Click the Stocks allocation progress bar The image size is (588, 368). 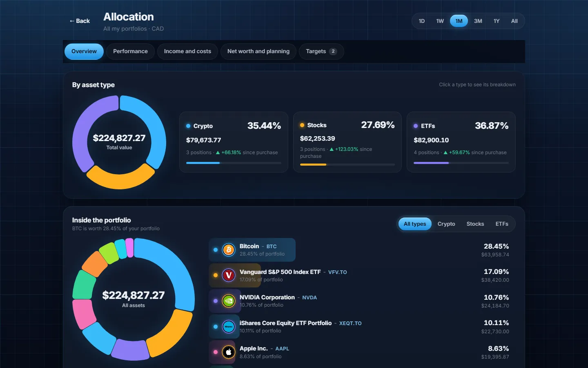347,164
